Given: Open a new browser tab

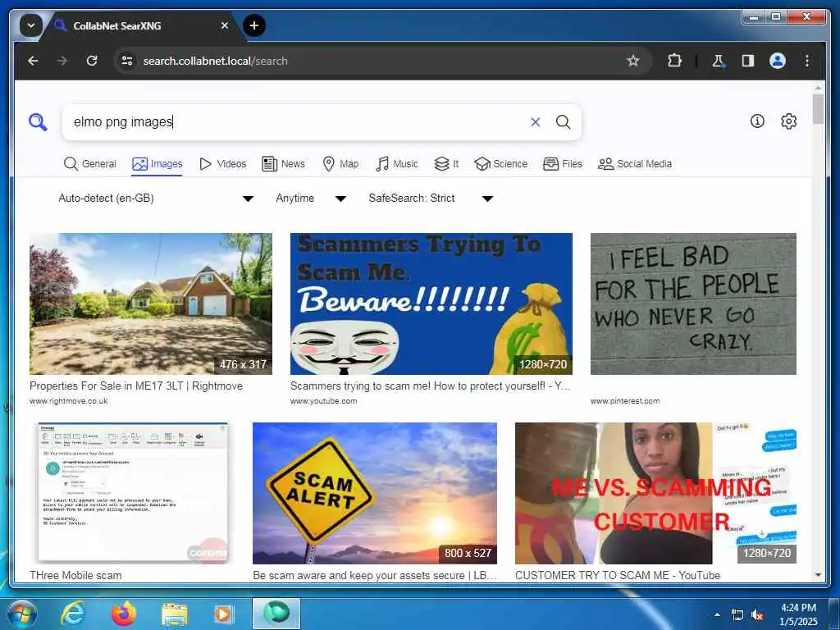Looking at the screenshot, I should pyautogui.click(x=254, y=25).
